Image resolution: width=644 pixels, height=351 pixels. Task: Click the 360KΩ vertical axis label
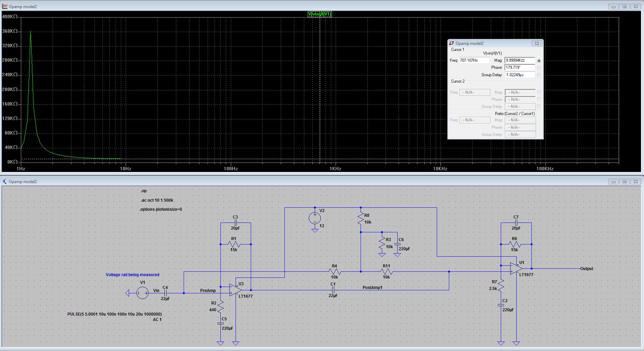pos(10,31)
